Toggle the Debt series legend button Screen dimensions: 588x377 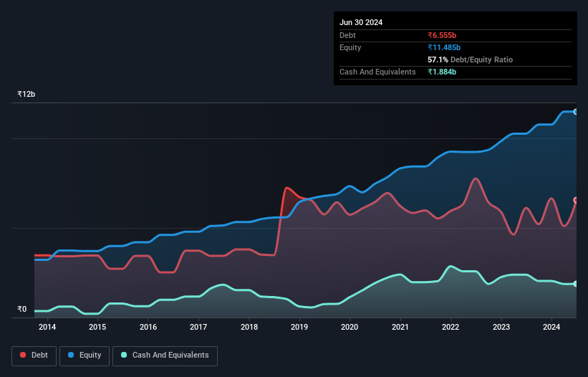(x=34, y=355)
